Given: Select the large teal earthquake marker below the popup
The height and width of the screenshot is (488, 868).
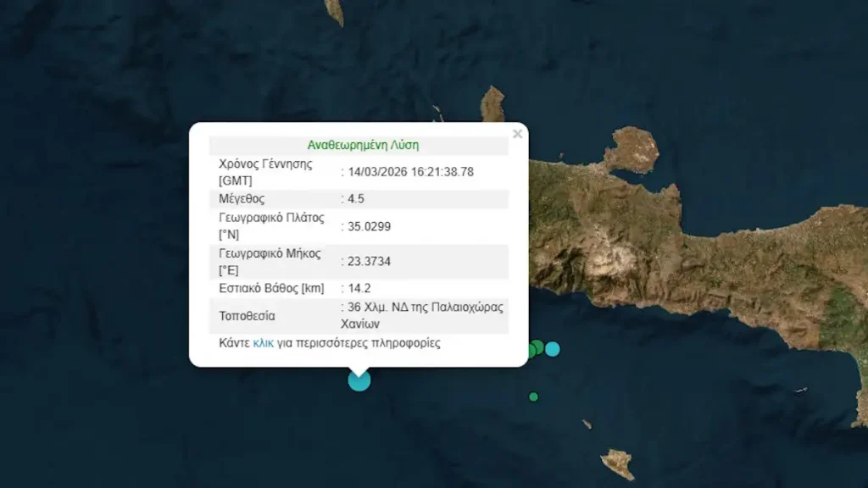Looking at the screenshot, I should tap(358, 381).
